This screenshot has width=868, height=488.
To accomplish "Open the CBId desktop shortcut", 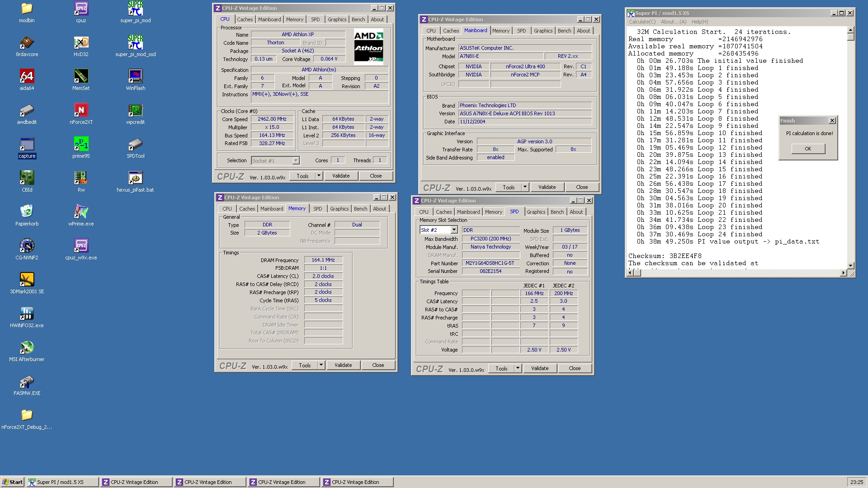I will [x=27, y=182].
